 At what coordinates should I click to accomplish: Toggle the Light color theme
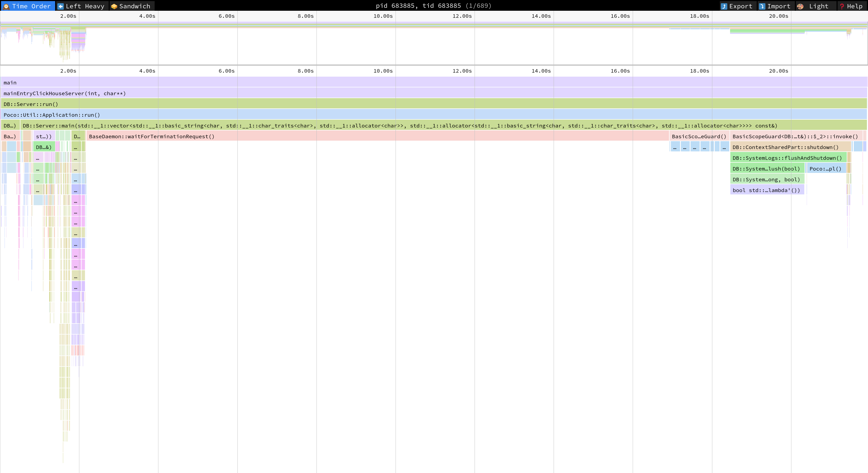(x=818, y=6)
